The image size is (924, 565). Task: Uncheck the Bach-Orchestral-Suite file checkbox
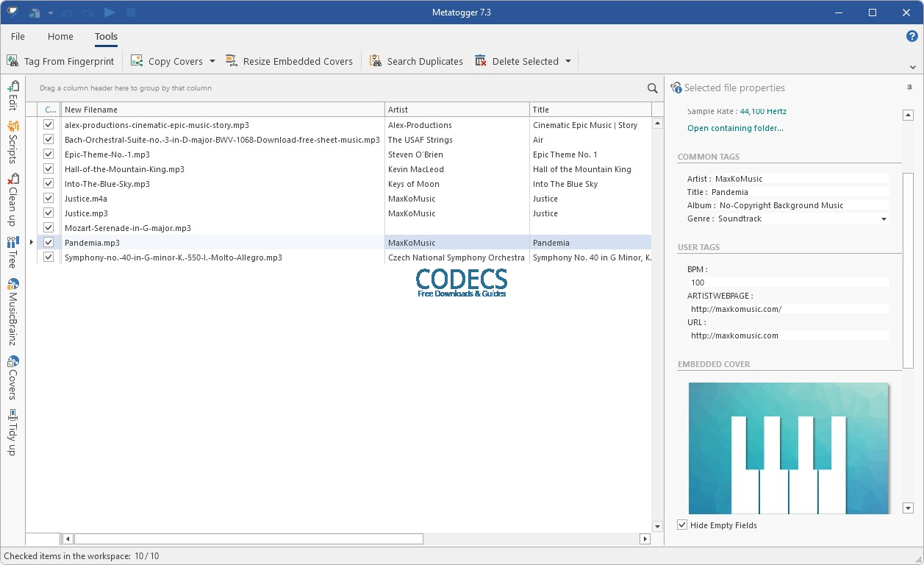[x=49, y=139]
